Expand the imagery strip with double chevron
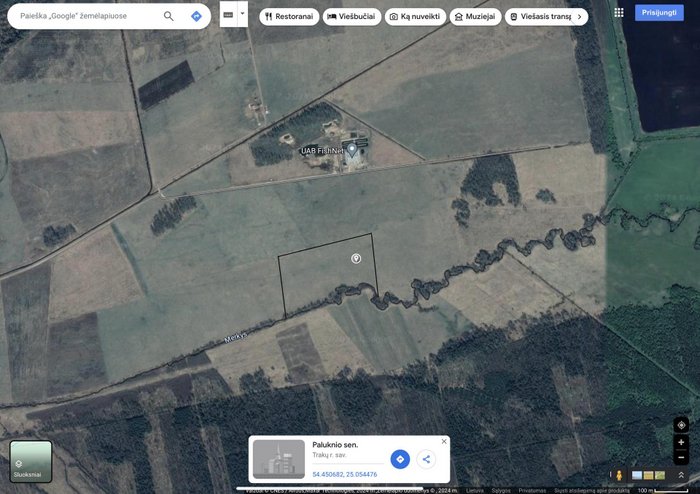 [x=681, y=475]
